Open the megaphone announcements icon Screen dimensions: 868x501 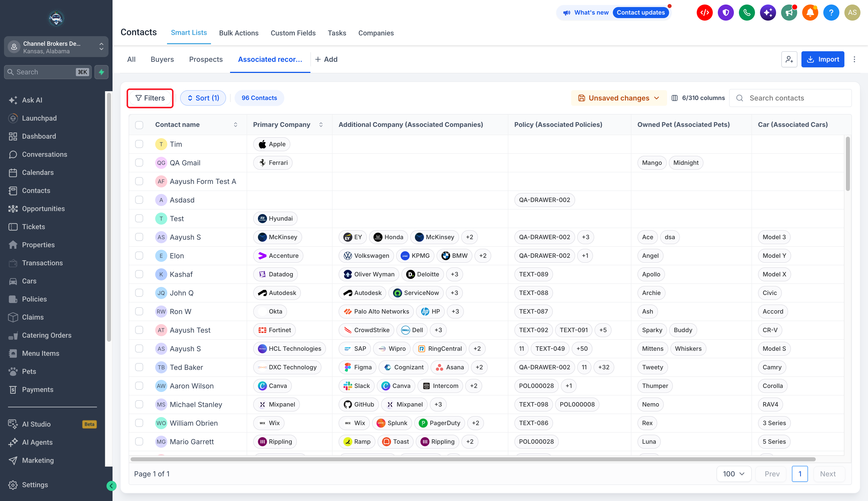click(789, 13)
